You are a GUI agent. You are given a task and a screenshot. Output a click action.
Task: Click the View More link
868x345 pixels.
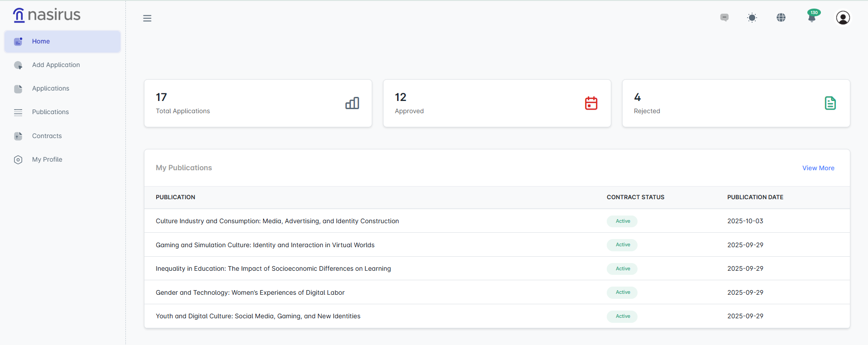click(818, 168)
